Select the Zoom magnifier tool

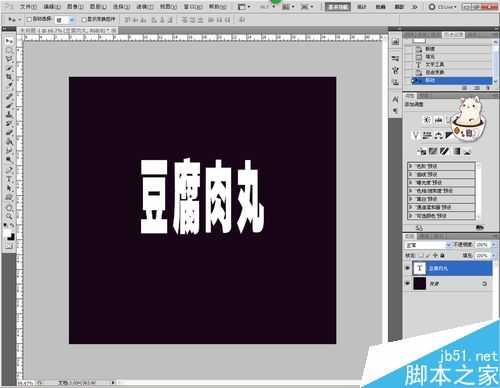click(9, 217)
